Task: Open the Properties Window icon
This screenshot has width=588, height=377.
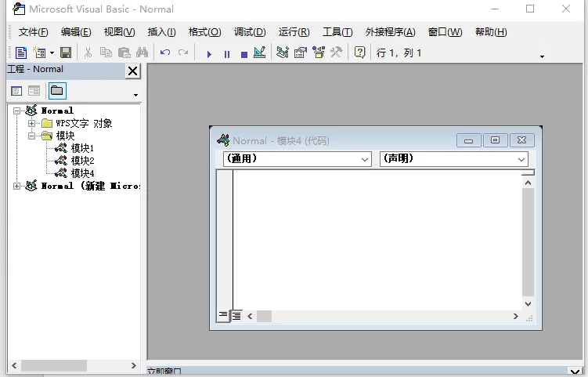Action: [301, 53]
